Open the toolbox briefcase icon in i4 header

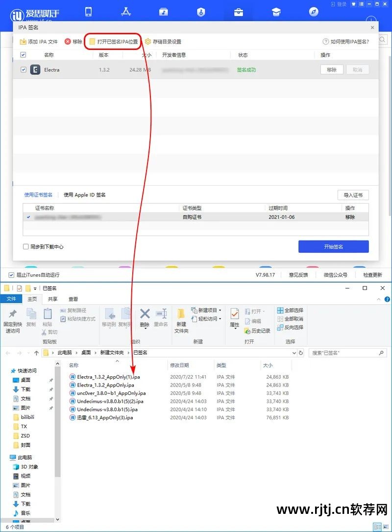pyautogui.click(x=239, y=12)
